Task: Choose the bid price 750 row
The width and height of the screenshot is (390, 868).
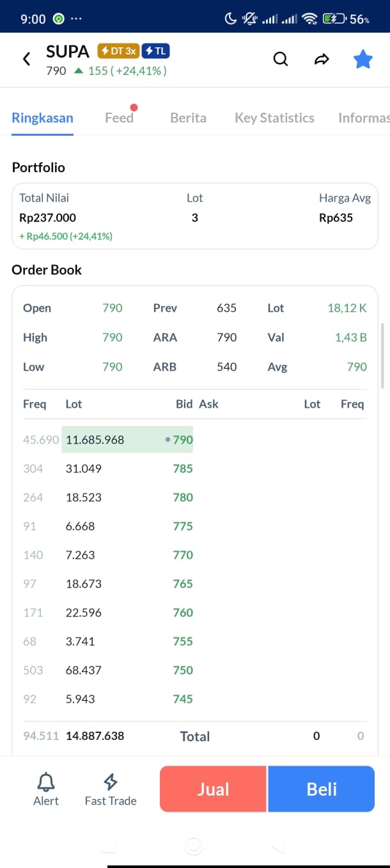Action: [107, 670]
